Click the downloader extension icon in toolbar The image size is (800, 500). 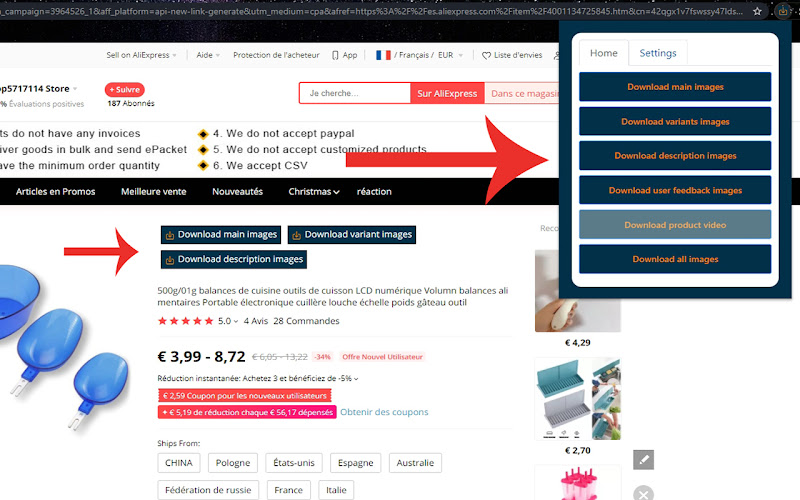(x=783, y=11)
